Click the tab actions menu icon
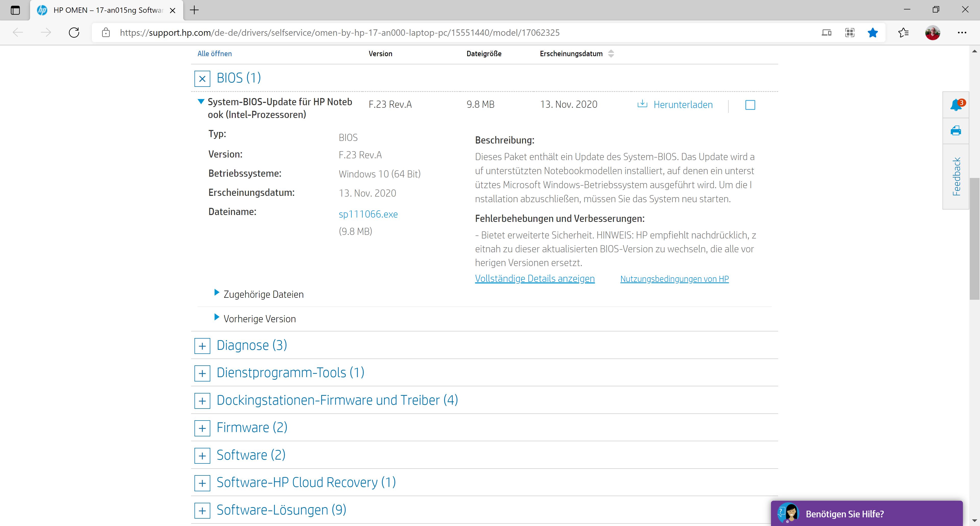The image size is (980, 526). point(15,10)
